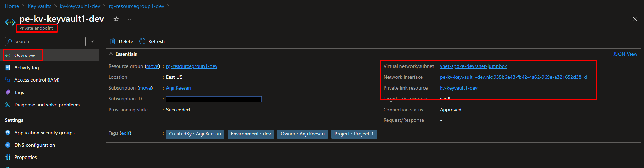Viewport: 644px width, 168px height.
Task: Open Access control (IAM)
Action: [x=37, y=80]
